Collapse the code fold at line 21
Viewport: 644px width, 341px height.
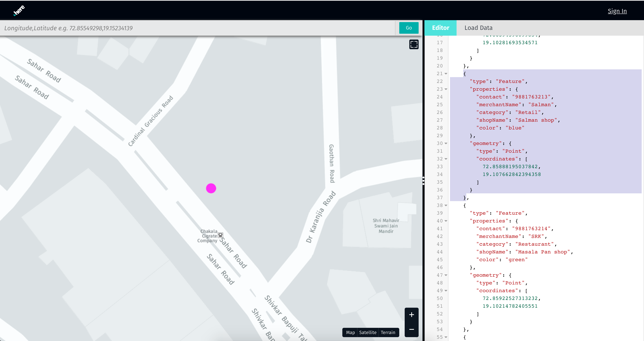446,74
